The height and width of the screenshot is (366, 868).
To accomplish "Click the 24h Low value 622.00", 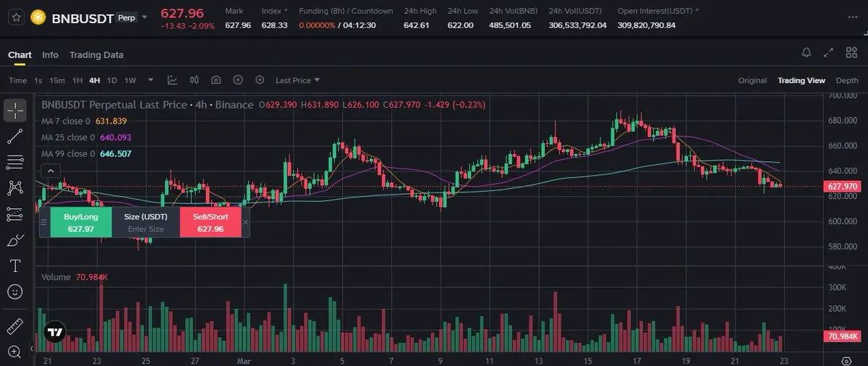I will click(x=461, y=25).
